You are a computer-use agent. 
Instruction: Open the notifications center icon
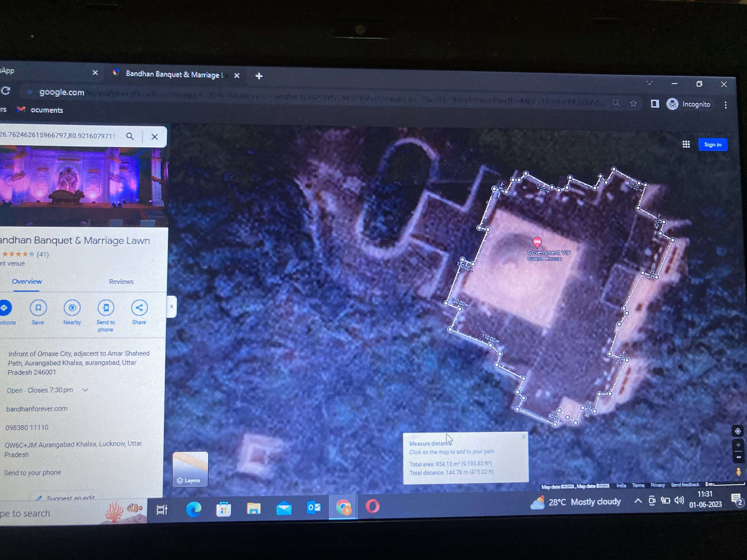point(736,500)
